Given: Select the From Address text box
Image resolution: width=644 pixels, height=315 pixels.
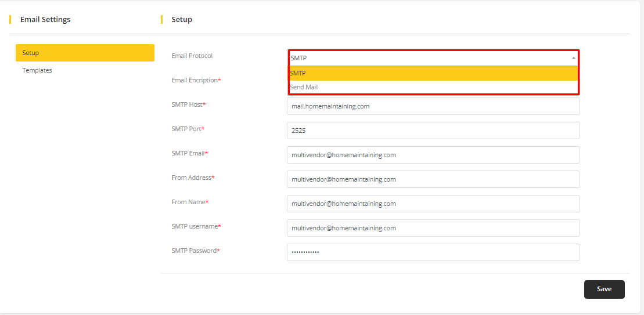Looking at the screenshot, I should coord(433,179).
